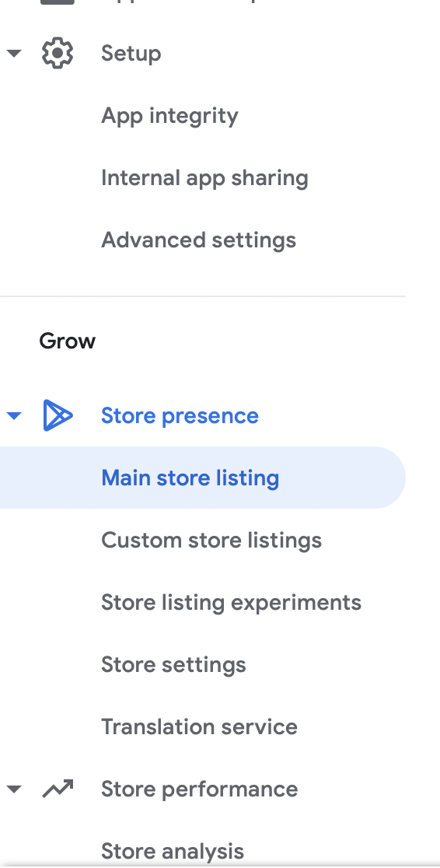This screenshot has height=868, width=440.
Task: Collapse the Store performance section arrow
Action: [14, 789]
